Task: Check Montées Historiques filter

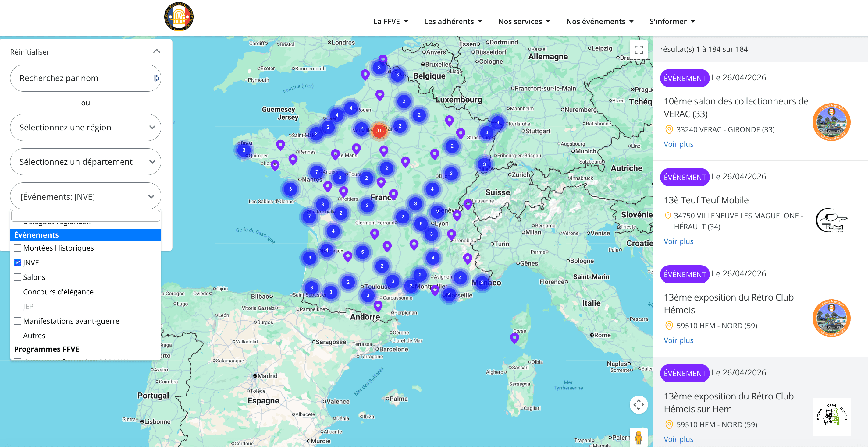Action: click(x=17, y=248)
